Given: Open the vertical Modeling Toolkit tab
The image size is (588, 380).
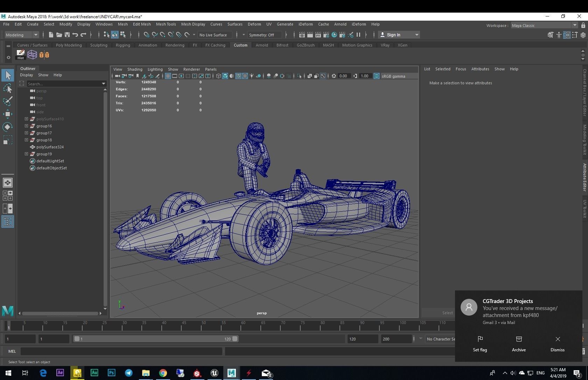Looking at the screenshot, I should pyautogui.click(x=584, y=140).
